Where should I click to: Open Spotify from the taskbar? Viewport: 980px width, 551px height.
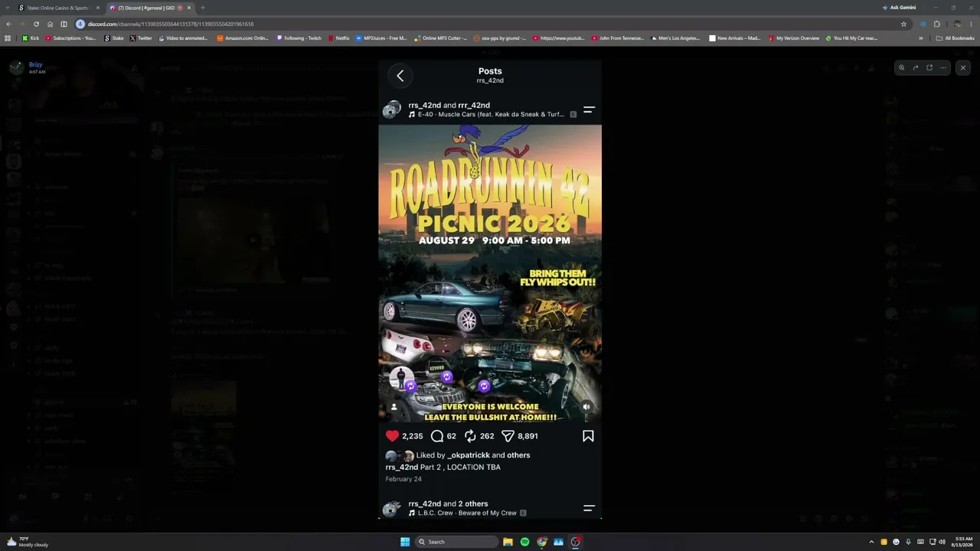(524, 542)
